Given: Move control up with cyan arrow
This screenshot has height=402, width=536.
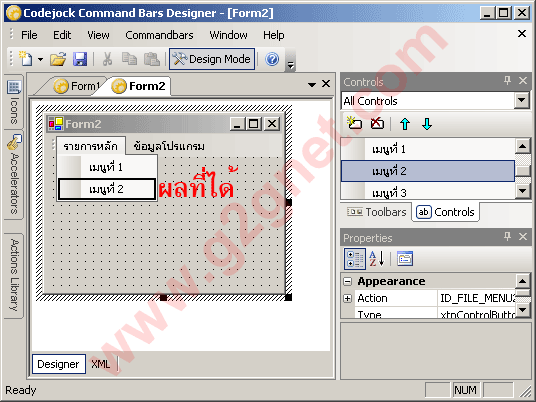Looking at the screenshot, I should (405, 124).
